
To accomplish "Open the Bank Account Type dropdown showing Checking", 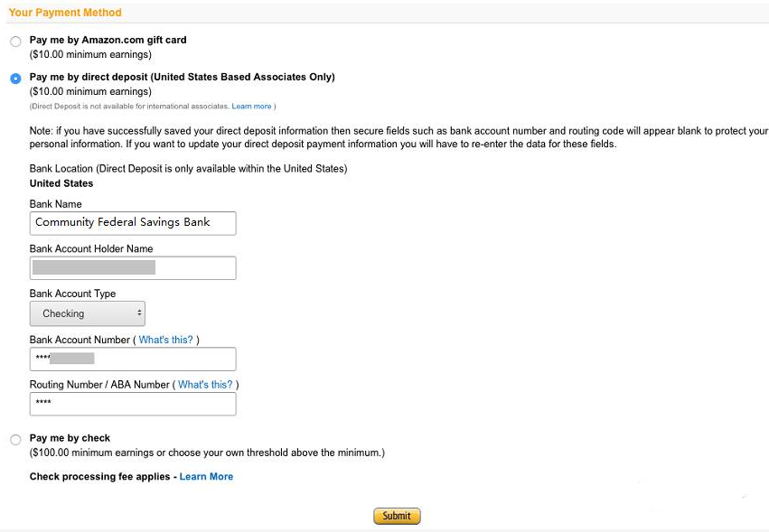I will click(88, 313).
